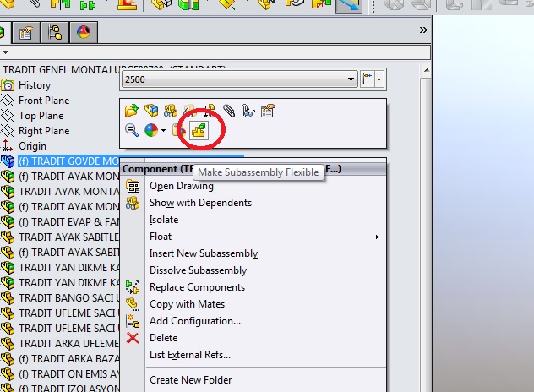Switch to the PropertyManager tab
This screenshot has height=392, width=534.
(26, 33)
